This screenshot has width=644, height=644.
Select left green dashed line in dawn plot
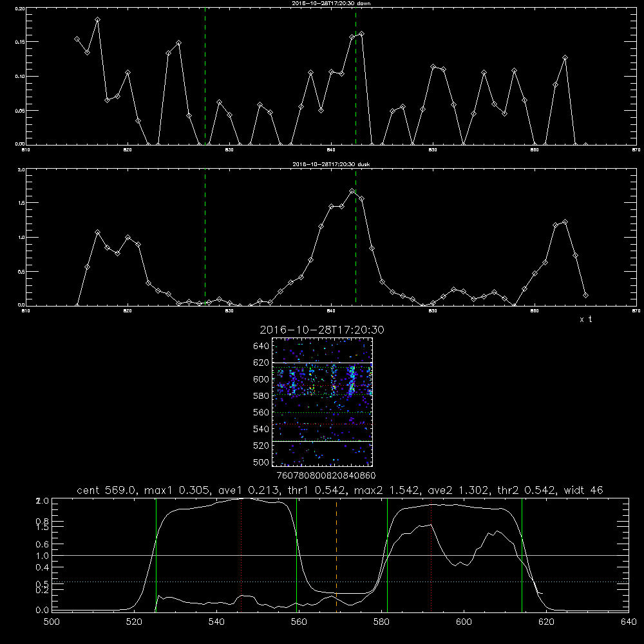tap(205, 76)
